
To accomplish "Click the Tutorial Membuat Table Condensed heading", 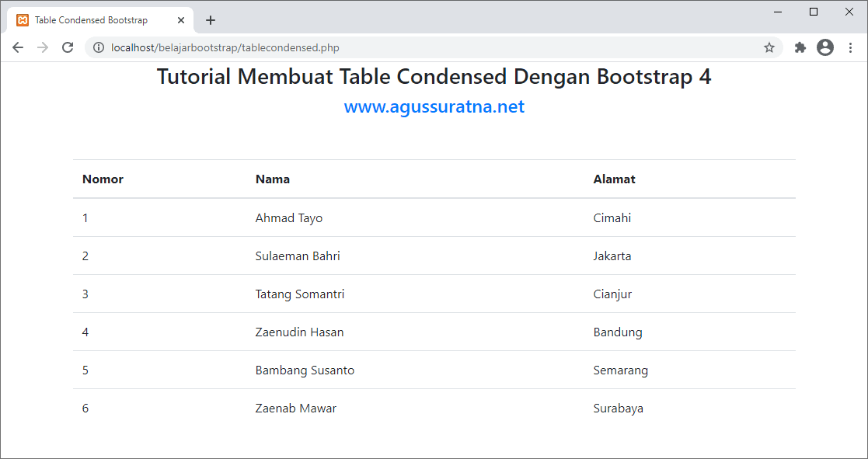I will [434, 77].
